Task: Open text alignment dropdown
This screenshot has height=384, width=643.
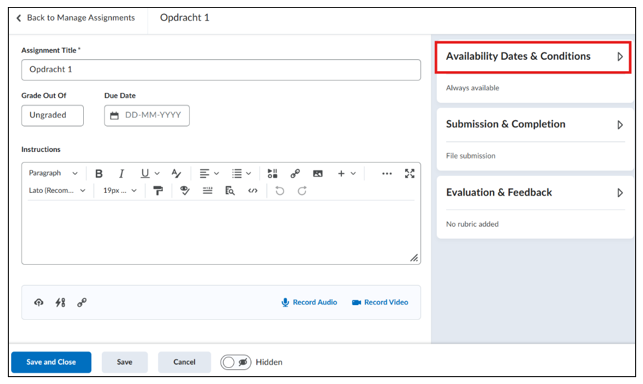Action: click(209, 174)
